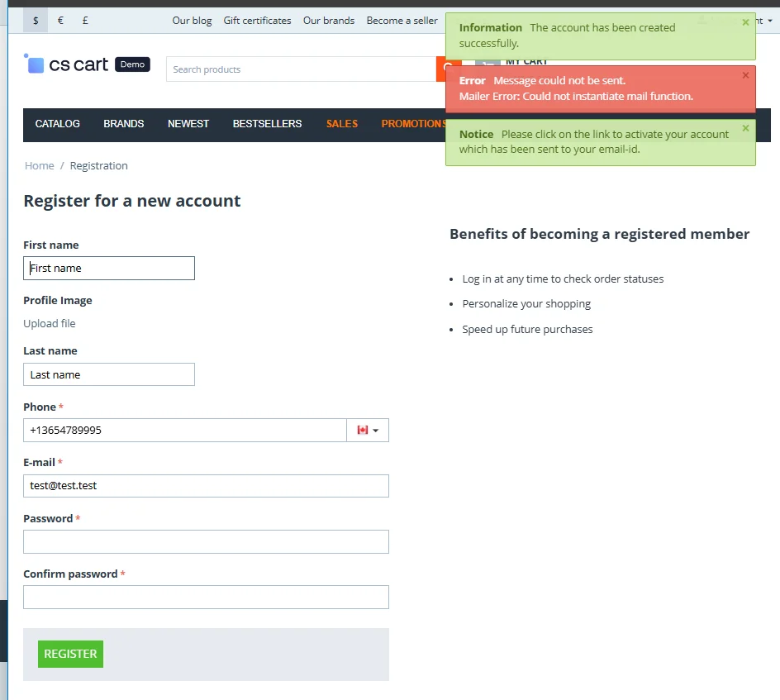Switch currency to dollar
This screenshot has height=700, width=780.
(36, 21)
